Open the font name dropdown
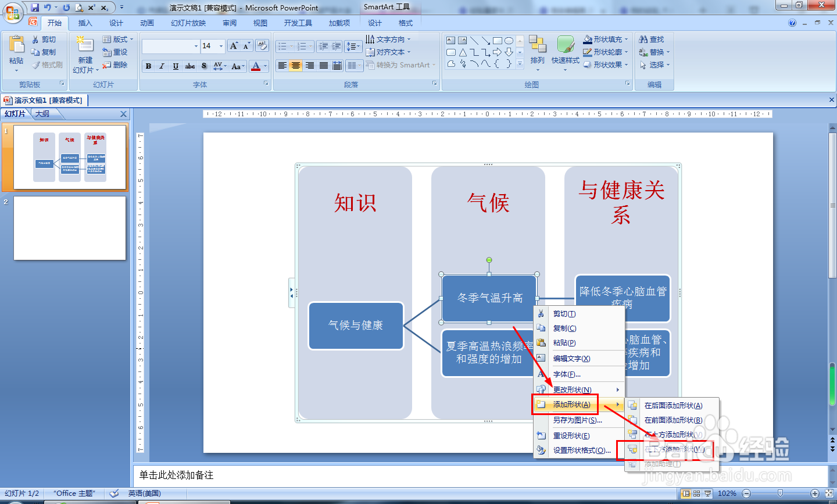The width and height of the screenshot is (837, 504). pos(196,46)
